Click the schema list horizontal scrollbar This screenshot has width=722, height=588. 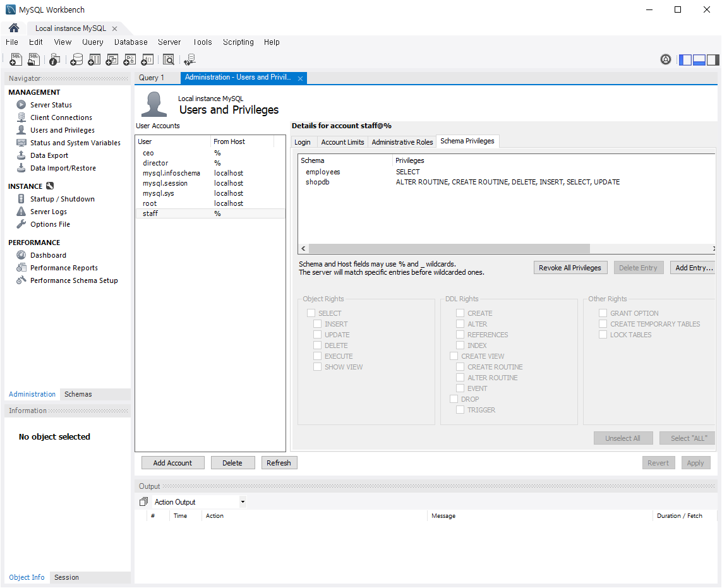coord(448,249)
